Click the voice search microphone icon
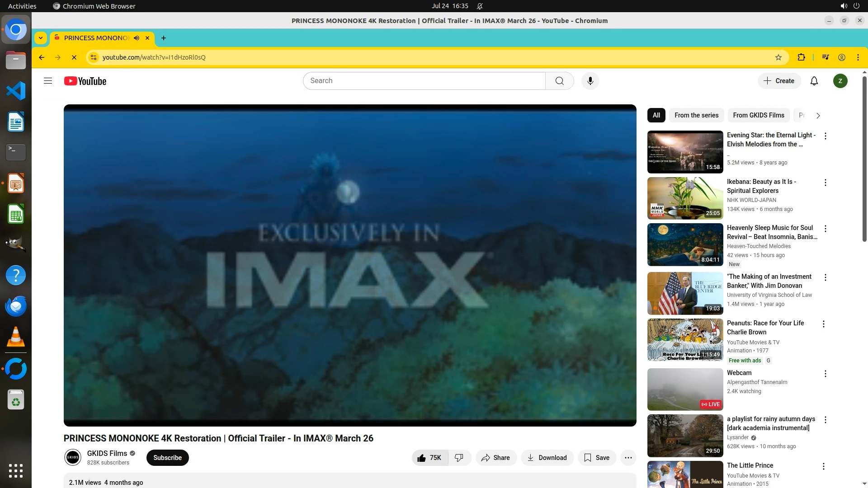The width and height of the screenshot is (868, 488). click(x=590, y=81)
